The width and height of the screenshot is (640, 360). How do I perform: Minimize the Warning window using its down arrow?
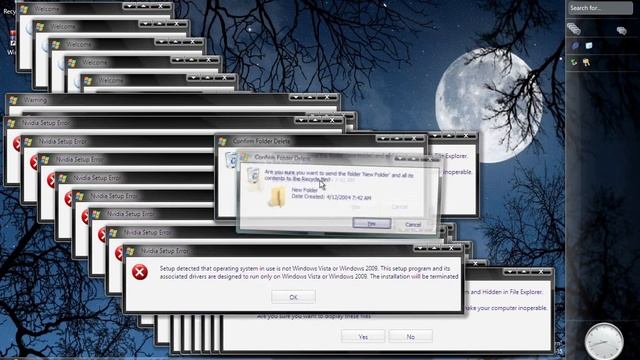coord(296,97)
